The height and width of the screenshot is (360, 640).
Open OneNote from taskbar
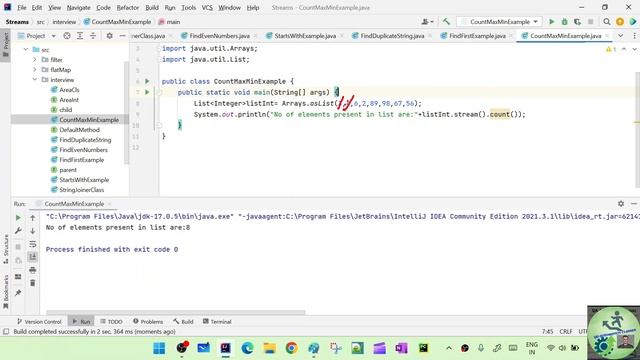click(x=401, y=348)
